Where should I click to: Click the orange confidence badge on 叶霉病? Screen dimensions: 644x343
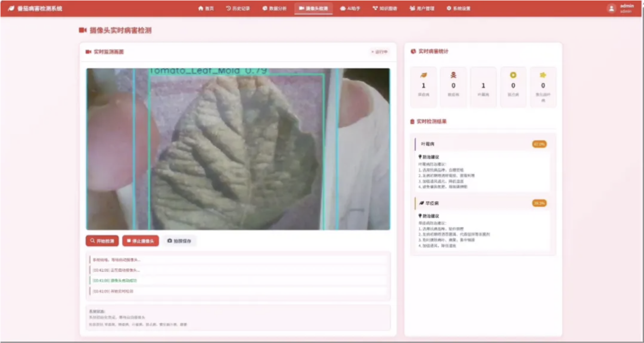539,144
